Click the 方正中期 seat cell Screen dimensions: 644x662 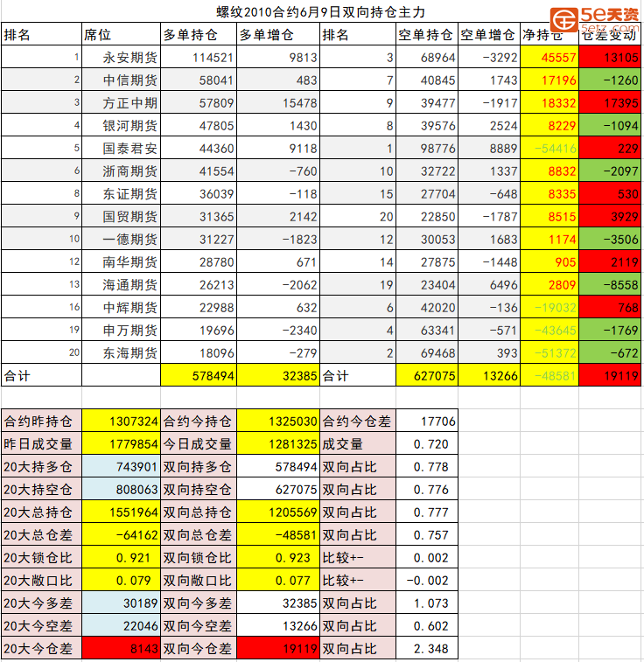[x=122, y=102]
